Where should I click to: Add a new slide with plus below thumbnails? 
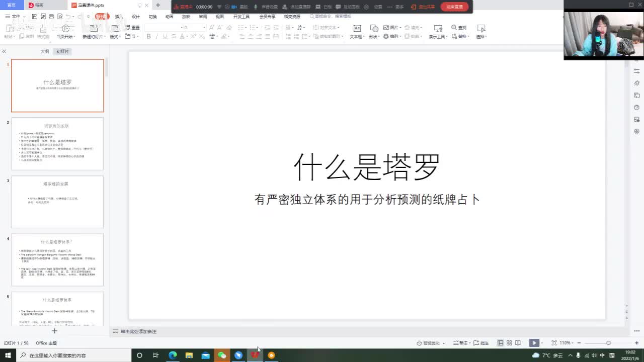(x=55, y=330)
